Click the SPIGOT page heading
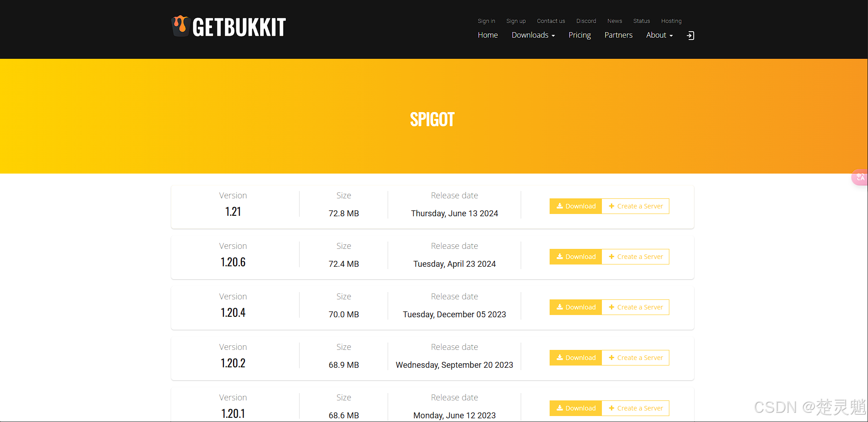The image size is (868, 422). (432, 119)
